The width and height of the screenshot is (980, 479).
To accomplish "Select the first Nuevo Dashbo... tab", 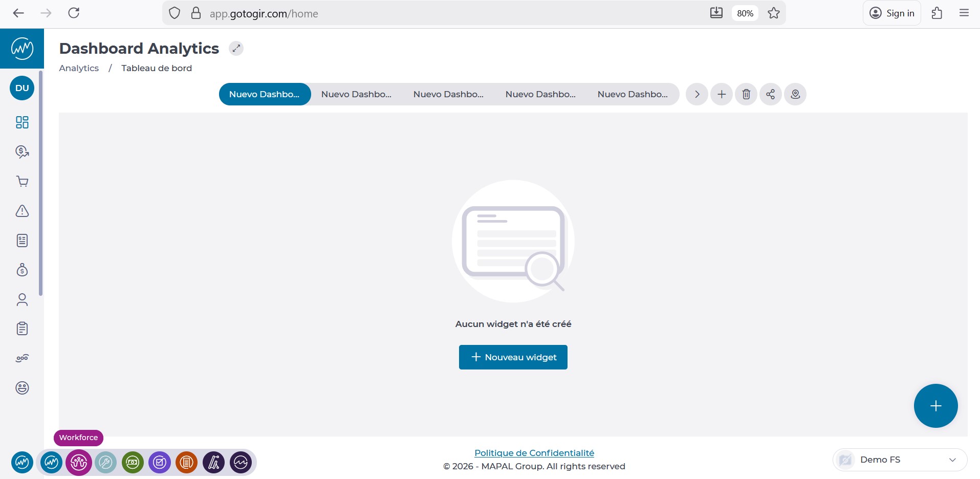I will point(265,94).
